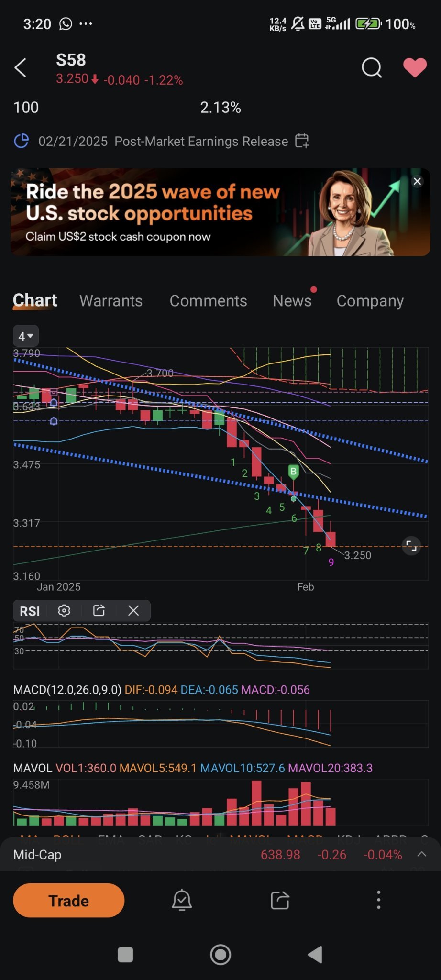441x980 pixels.
Task: Open the U.S. stock opportunities banner
Action: [x=220, y=212]
